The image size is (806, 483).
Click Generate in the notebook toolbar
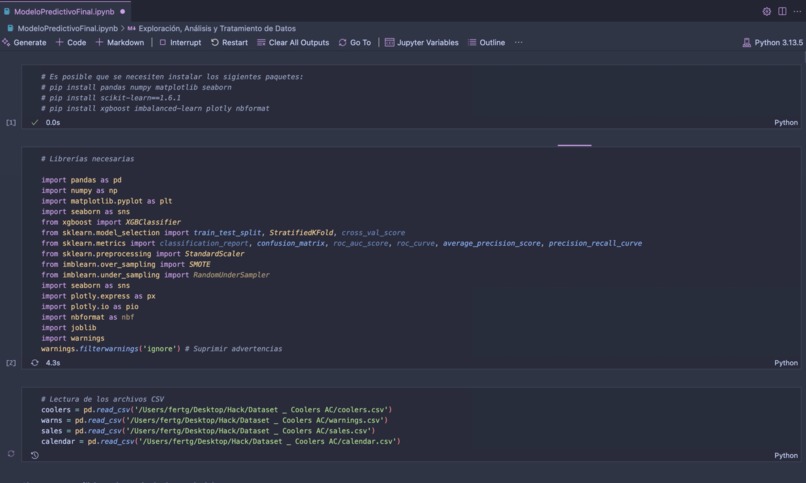[x=24, y=43]
